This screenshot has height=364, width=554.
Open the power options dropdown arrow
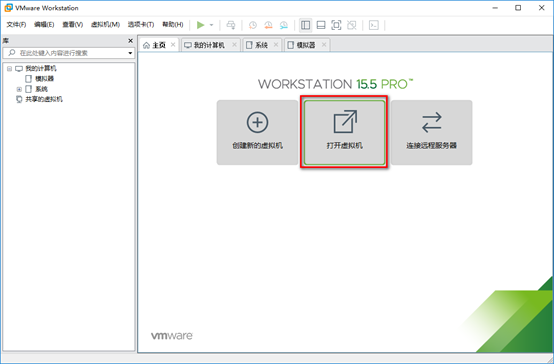click(211, 25)
